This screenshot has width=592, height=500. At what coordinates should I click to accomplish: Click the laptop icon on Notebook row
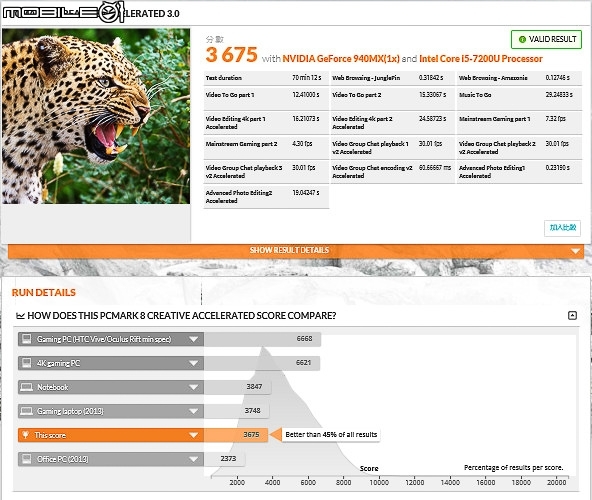[x=26, y=387]
